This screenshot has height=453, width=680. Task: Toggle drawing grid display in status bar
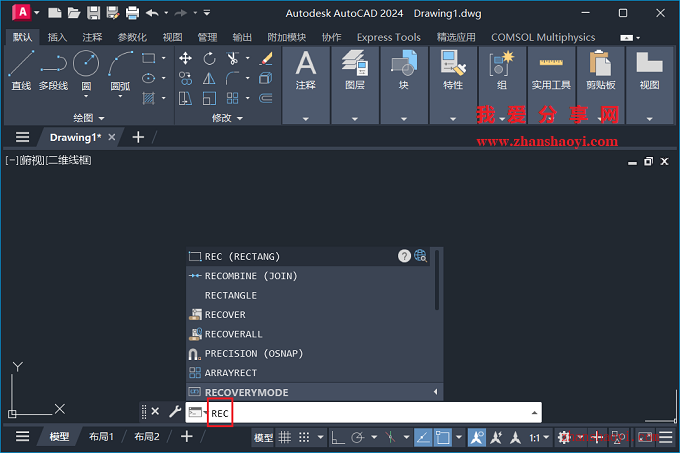pyautogui.click(x=285, y=437)
